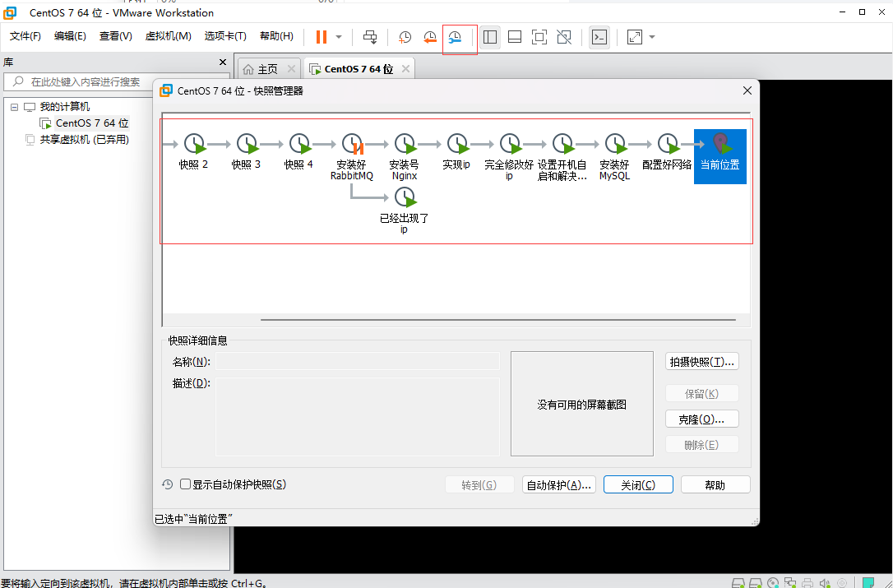
Task: Click the 关闭(C) button in snapshot manager
Action: (638, 485)
